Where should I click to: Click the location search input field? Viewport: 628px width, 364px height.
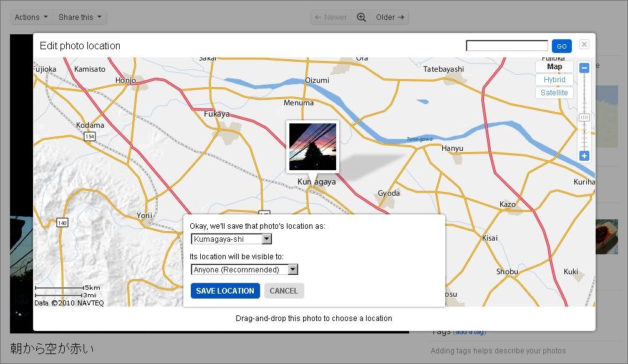tap(507, 45)
